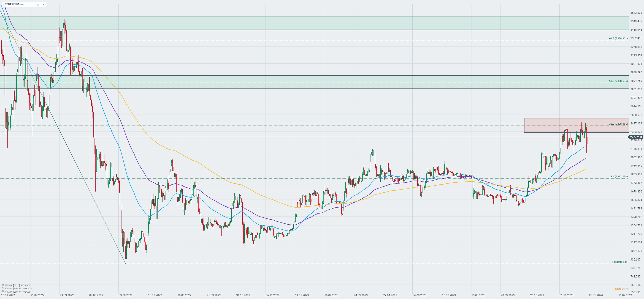Open settings icon for EMA 100 indicator
The image size is (644, 299).
3,288
